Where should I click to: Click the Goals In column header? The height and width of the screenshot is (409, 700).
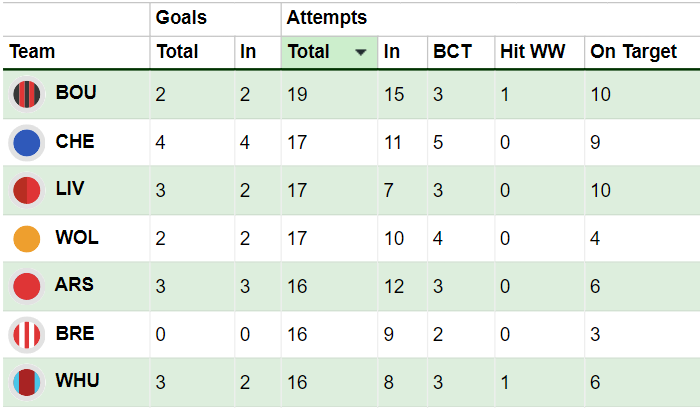(x=248, y=52)
